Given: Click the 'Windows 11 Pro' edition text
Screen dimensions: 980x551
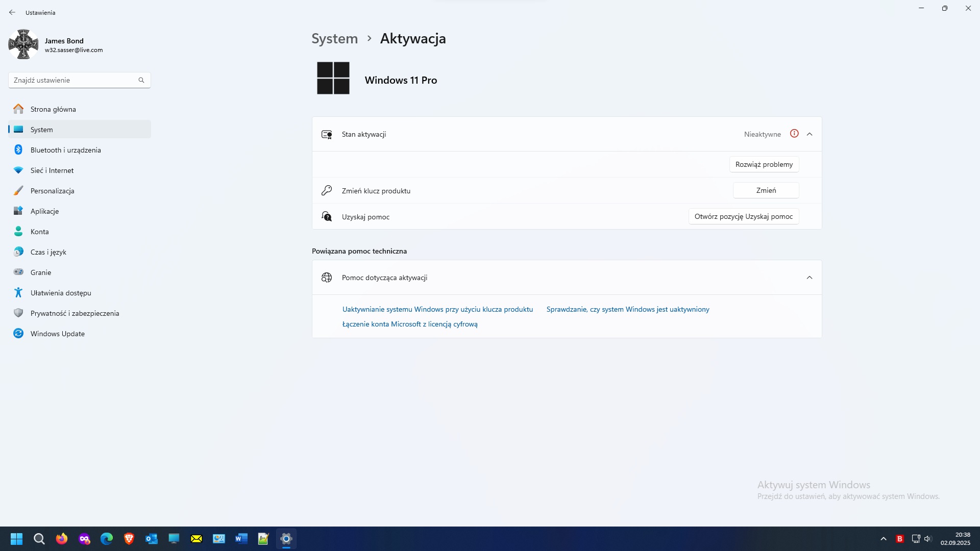Looking at the screenshot, I should (x=401, y=80).
